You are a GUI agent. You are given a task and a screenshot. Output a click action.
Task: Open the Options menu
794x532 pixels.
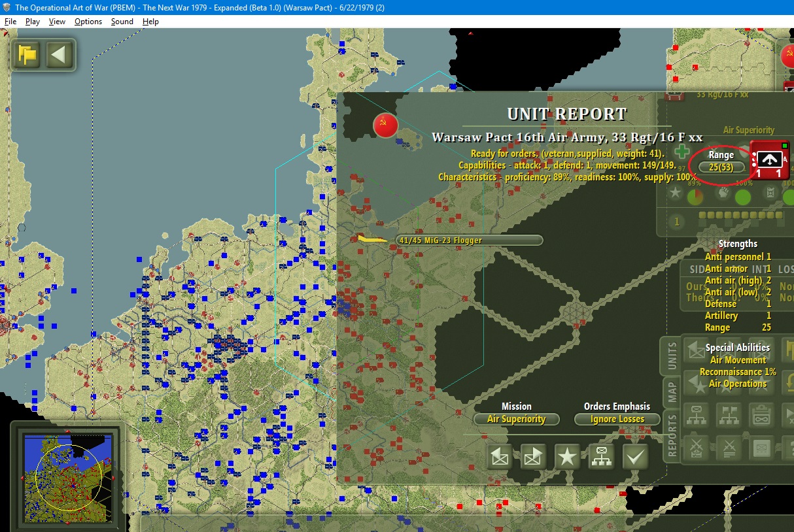click(x=88, y=22)
